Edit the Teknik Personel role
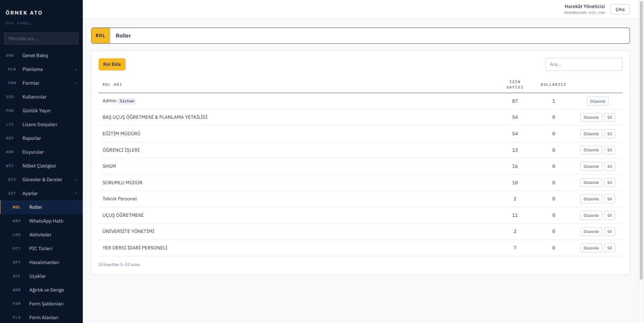 point(591,199)
